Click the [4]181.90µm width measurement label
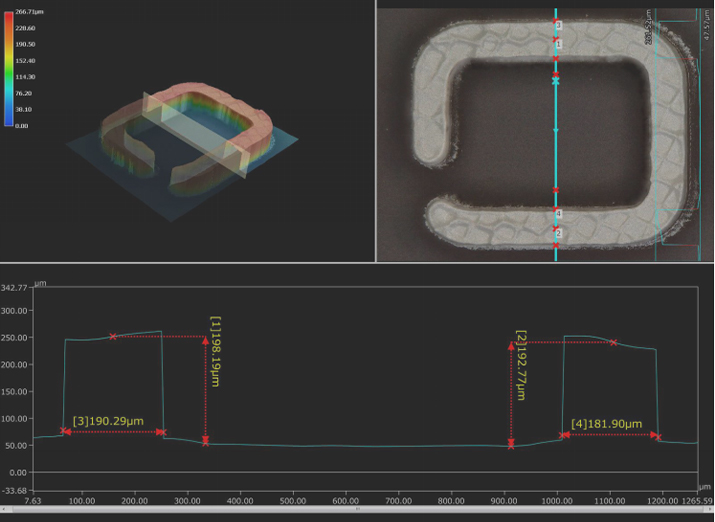 (606, 425)
